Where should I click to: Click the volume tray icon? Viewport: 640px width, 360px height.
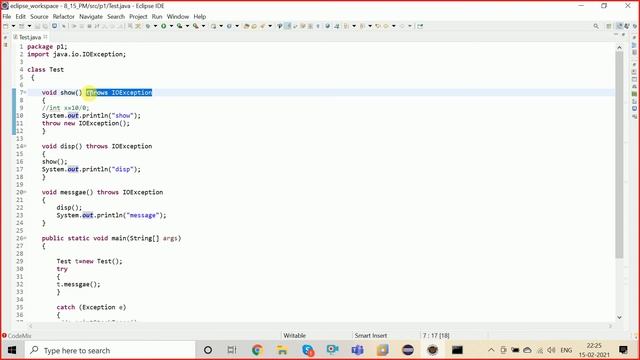[552, 350]
